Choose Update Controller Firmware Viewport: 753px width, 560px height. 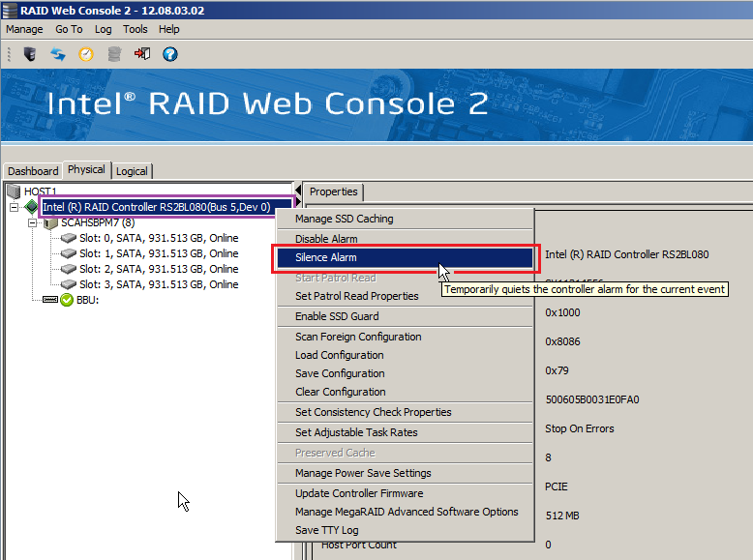click(405, 493)
